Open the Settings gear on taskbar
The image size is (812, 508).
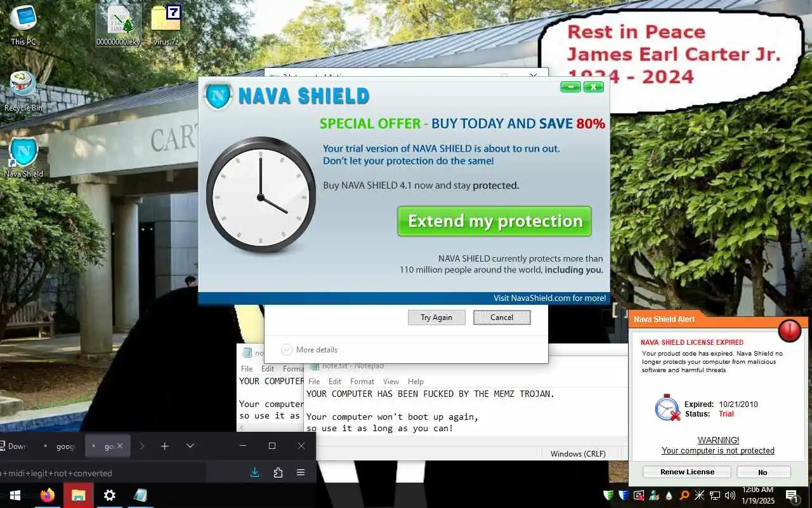pyautogui.click(x=110, y=495)
